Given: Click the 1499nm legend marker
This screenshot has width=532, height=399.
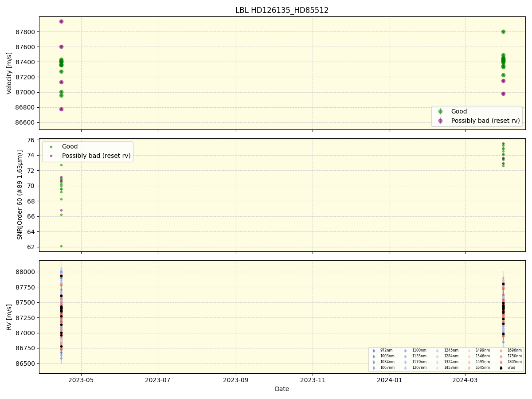Looking at the screenshot, I should [469, 350].
